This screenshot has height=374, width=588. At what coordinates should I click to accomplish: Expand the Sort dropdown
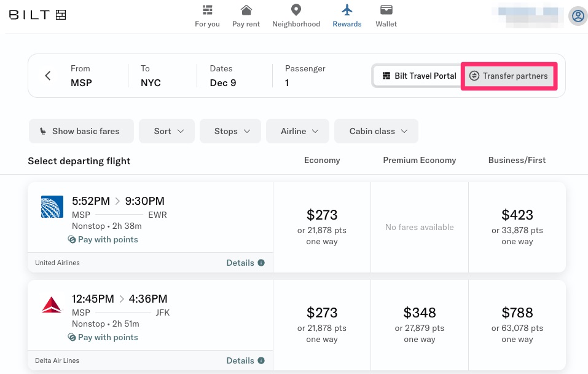(167, 131)
